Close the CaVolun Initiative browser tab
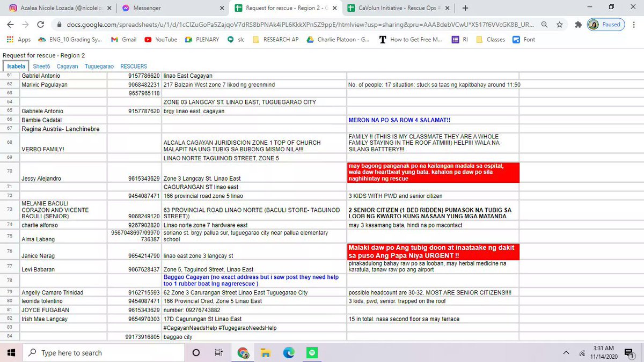The height and width of the screenshot is (362, 644). click(x=447, y=8)
